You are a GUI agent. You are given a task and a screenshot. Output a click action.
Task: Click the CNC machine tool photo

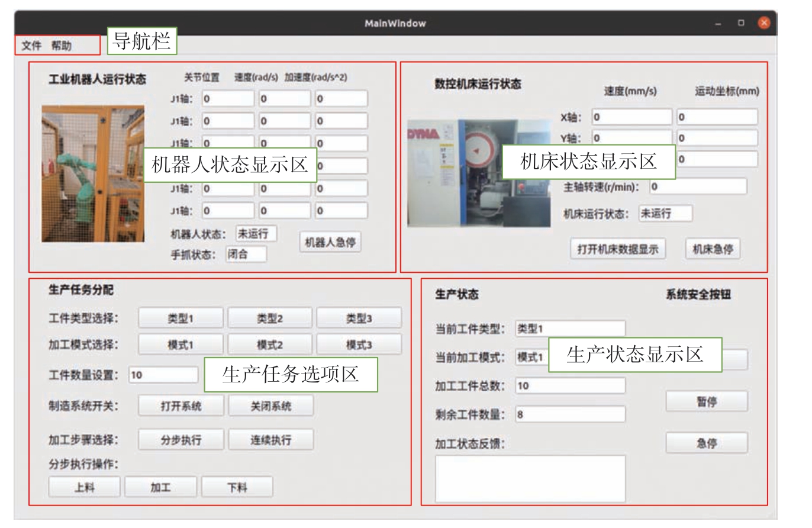pos(479,173)
